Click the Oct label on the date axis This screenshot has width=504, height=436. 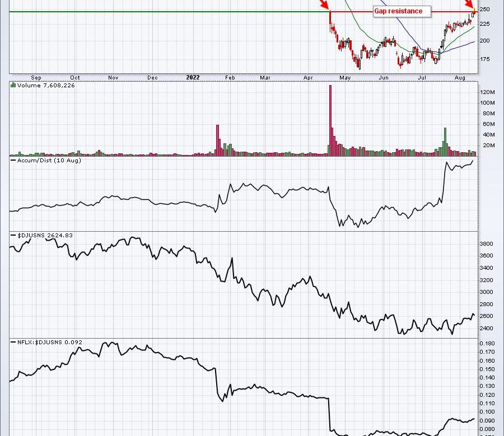click(x=74, y=78)
